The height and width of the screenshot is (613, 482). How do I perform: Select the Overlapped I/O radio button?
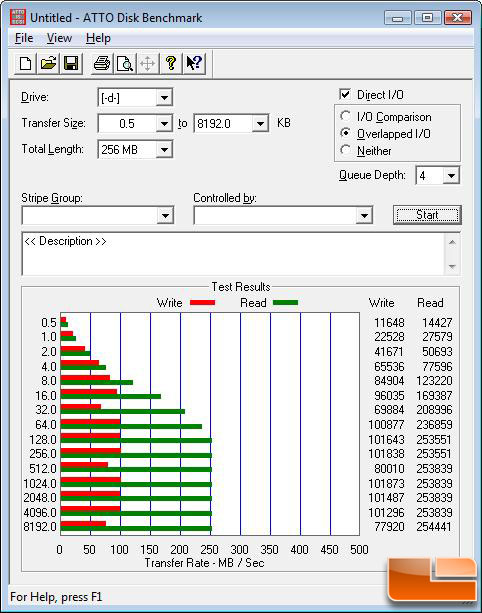pos(345,133)
